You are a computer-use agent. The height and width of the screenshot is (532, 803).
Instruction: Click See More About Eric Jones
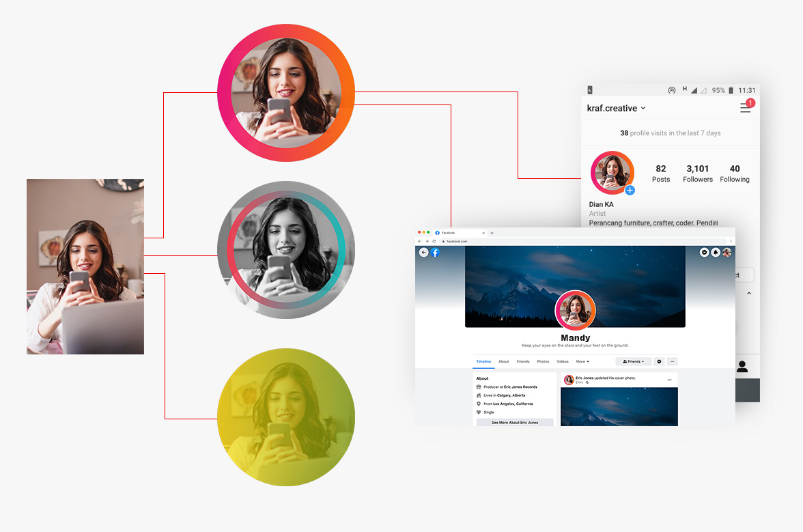coord(515,423)
